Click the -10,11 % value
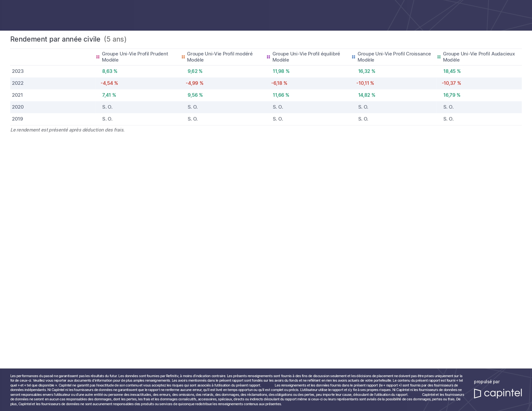Viewport: 532px width, 411px height. point(365,83)
